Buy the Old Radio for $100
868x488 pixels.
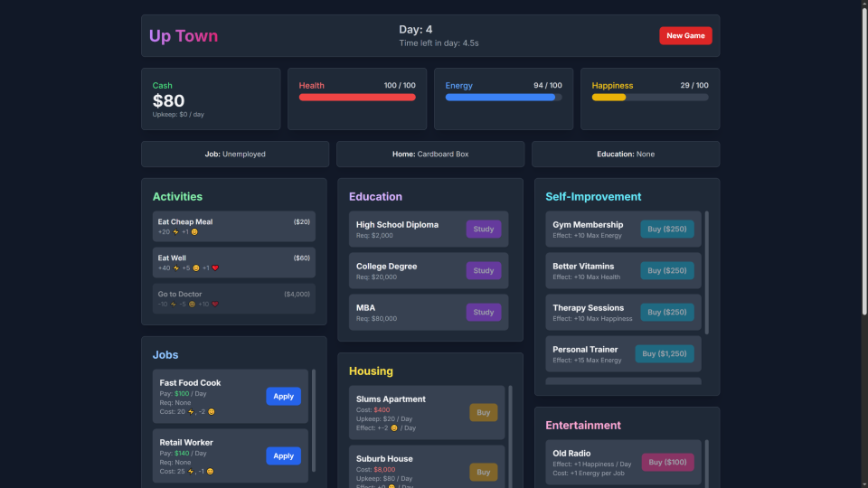pos(667,463)
